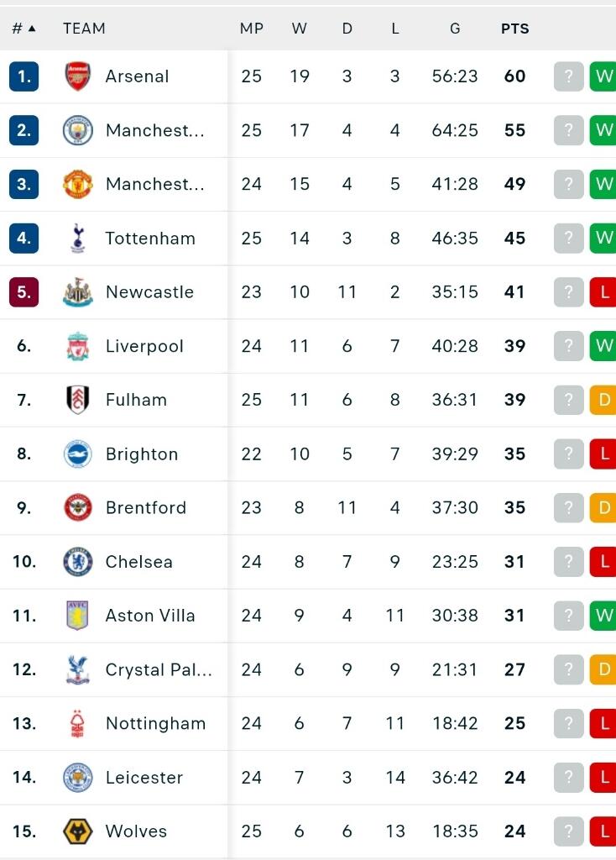Select the Liverpool club crest
Screen dimensions: 616x860
click(78, 346)
